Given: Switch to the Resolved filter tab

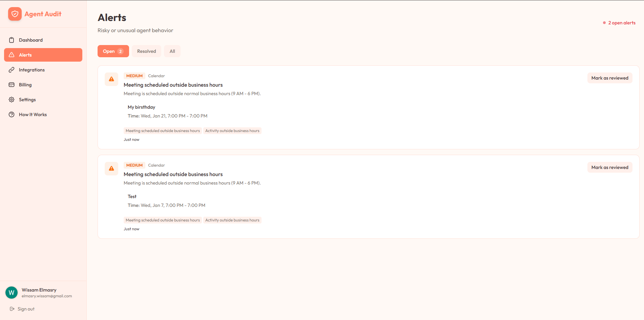Looking at the screenshot, I should pyautogui.click(x=146, y=51).
